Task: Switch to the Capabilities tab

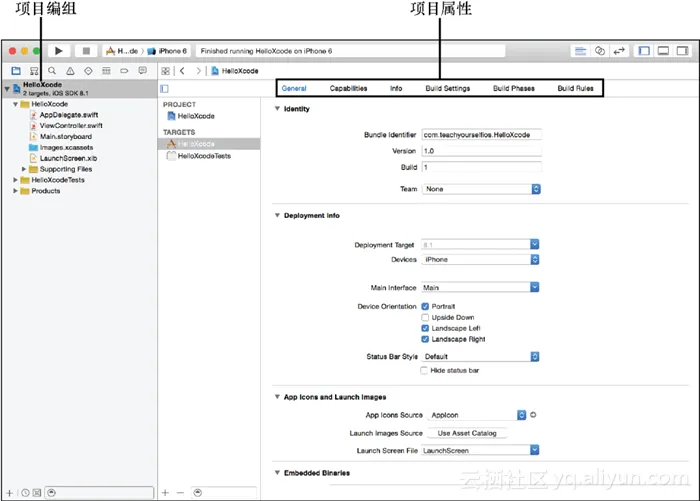Action: pyautogui.click(x=348, y=88)
